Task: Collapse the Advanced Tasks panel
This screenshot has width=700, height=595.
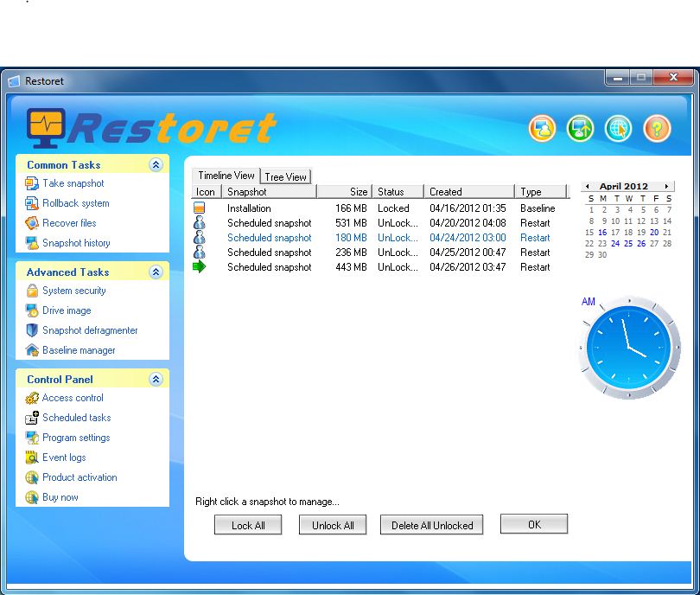Action: [x=156, y=272]
